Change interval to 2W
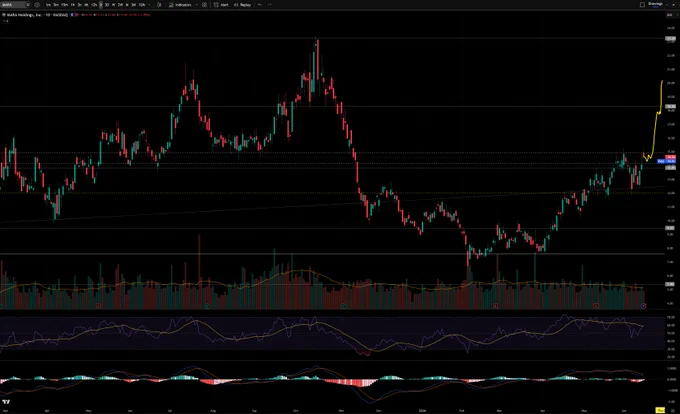Viewport: 680px width, 414px height. coord(120,5)
